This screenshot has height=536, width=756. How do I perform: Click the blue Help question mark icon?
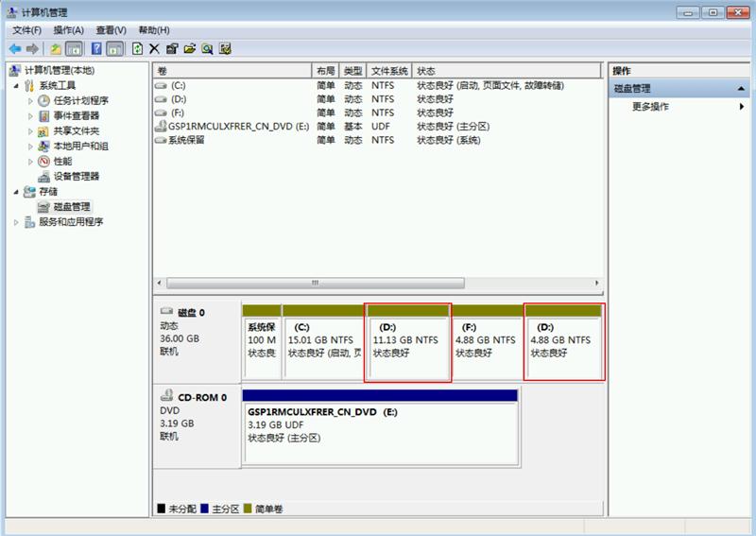pyautogui.click(x=96, y=48)
